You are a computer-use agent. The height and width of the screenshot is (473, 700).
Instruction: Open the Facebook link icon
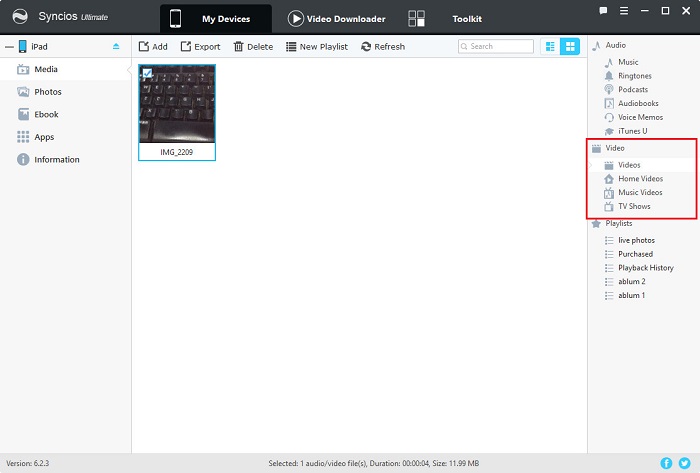[666, 464]
